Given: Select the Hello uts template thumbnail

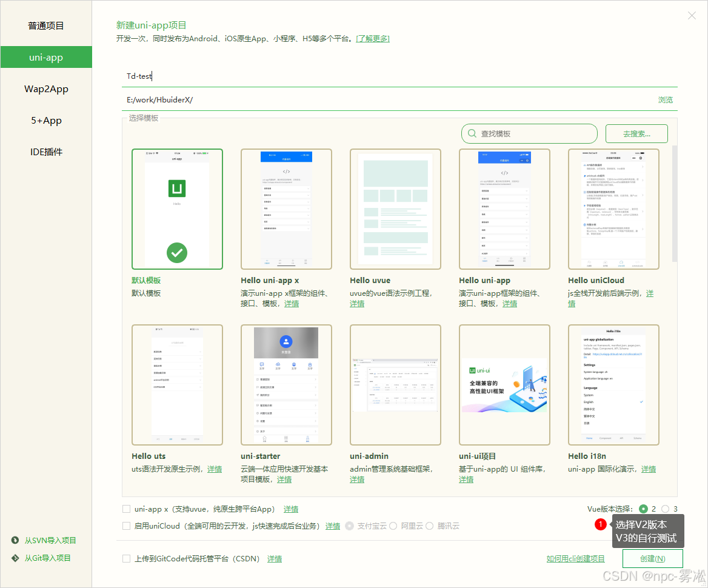Looking at the screenshot, I should (x=177, y=385).
